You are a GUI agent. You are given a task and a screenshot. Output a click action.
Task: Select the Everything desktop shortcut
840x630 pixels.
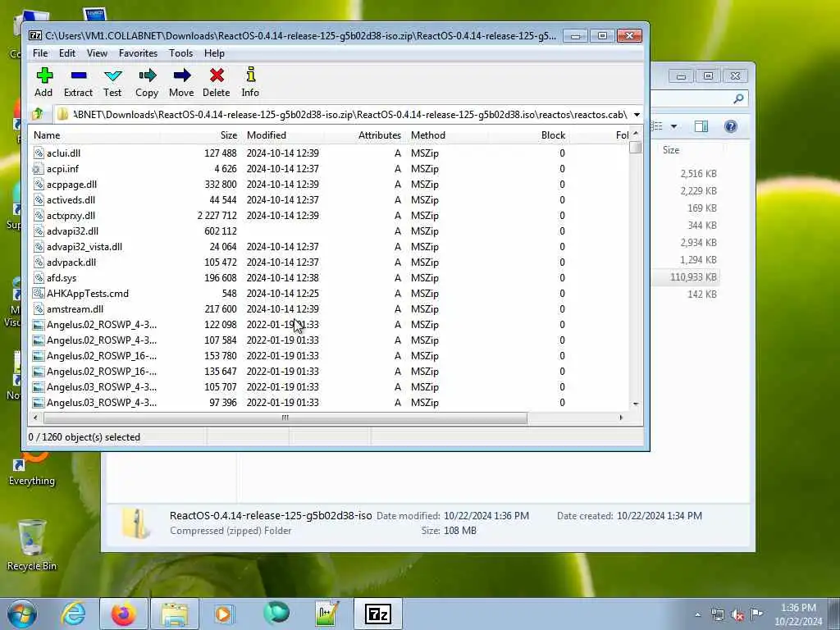tap(32, 468)
